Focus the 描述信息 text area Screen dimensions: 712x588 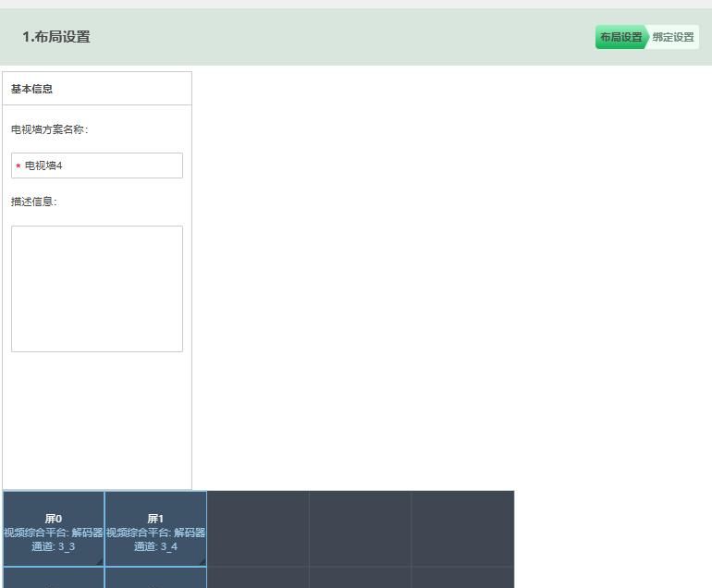(x=97, y=288)
